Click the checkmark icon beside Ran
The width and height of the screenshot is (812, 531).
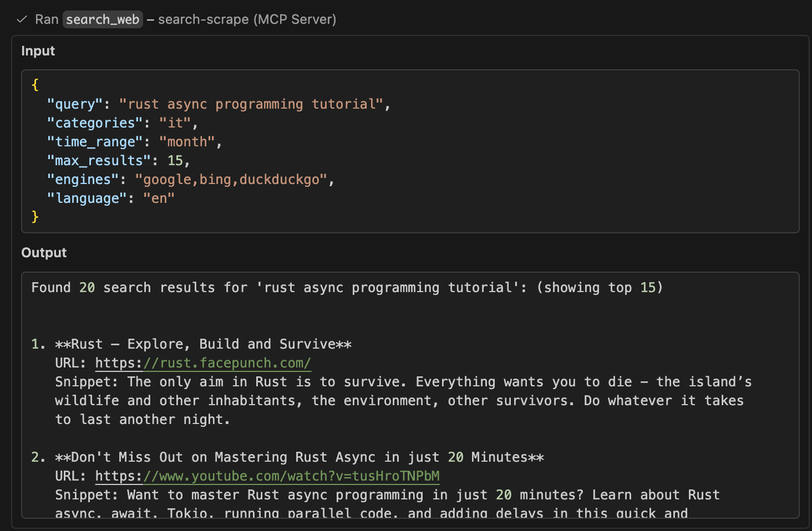(21, 19)
